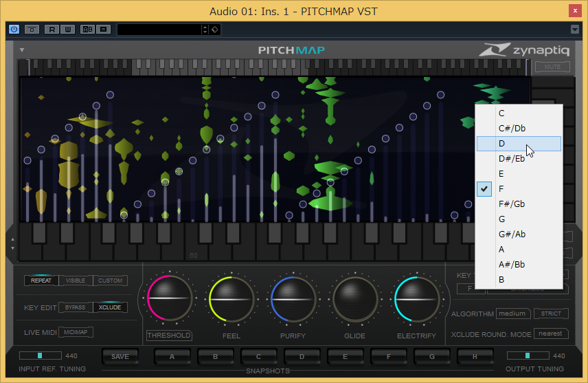
Task: Select C in the key menu
Action: pyautogui.click(x=519, y=113)
